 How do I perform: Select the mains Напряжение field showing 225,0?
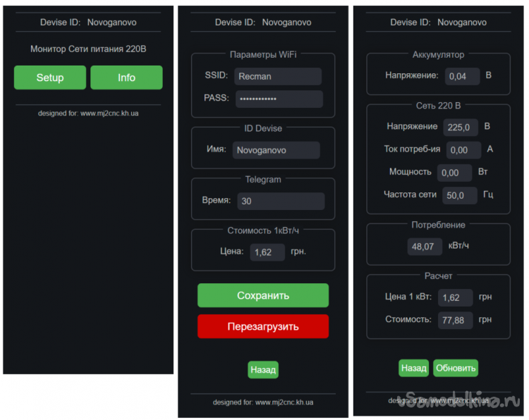tap(461, 128)
